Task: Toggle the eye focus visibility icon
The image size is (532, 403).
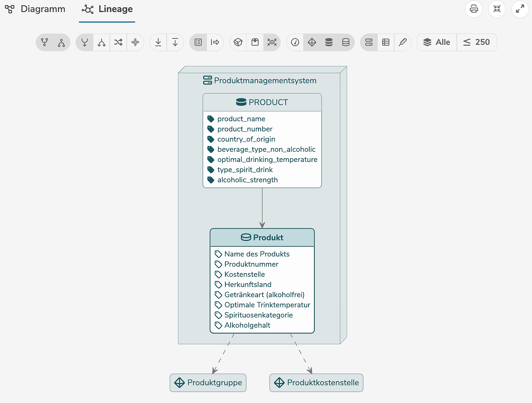Action: point(272,42)
